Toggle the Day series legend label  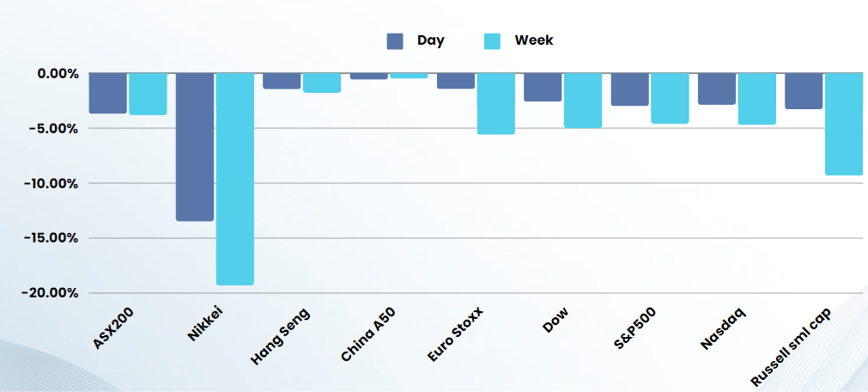click(x=430, y=40)
